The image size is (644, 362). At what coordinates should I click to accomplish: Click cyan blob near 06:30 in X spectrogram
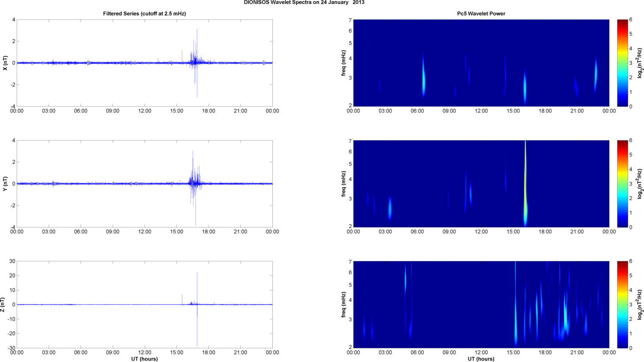click(423, 76)
